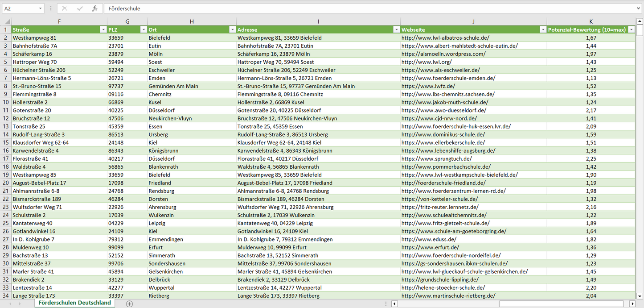Open the PLZ column filter dropdown
Screen dimensions: 644x308
144,29
